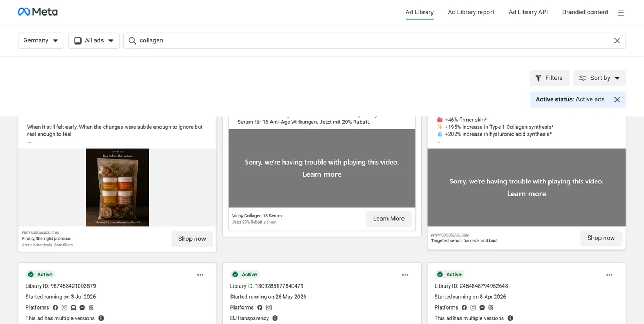
Task: Click 'Started running on 3 Jul 2026'
Action: (x=61, y=297)
